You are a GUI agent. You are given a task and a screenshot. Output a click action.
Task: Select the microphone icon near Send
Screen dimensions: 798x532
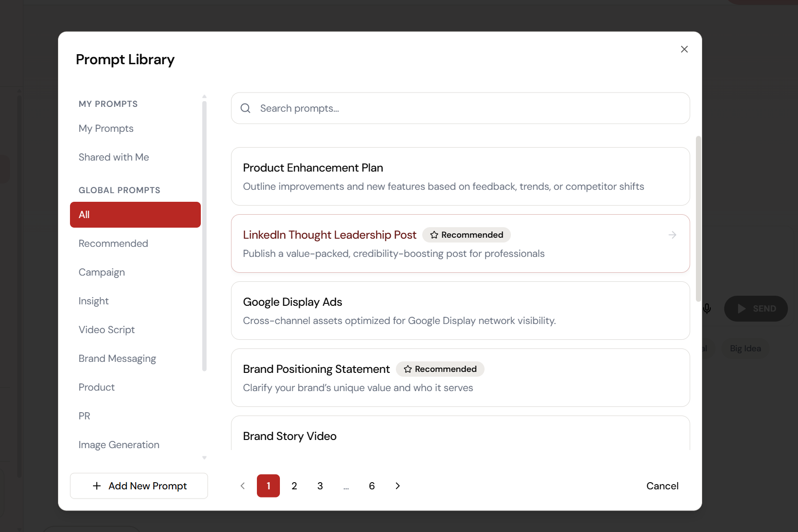click(x=707, y=309)
